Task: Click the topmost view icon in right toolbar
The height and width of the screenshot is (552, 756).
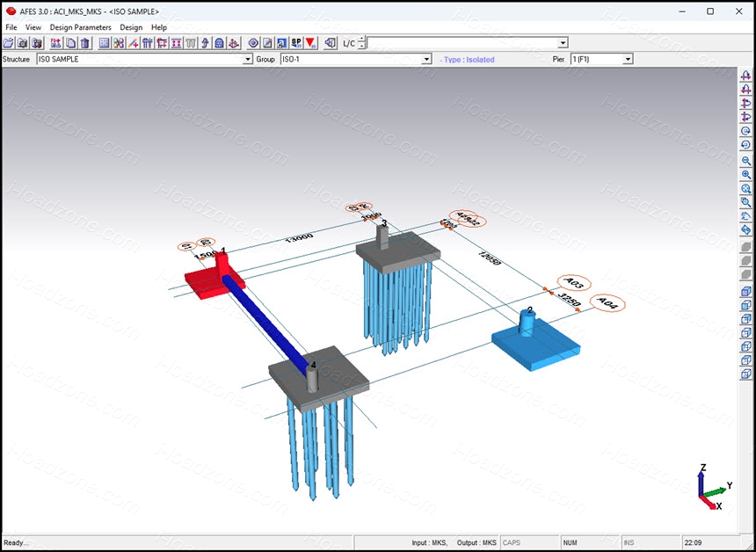Action: [745, 76]
